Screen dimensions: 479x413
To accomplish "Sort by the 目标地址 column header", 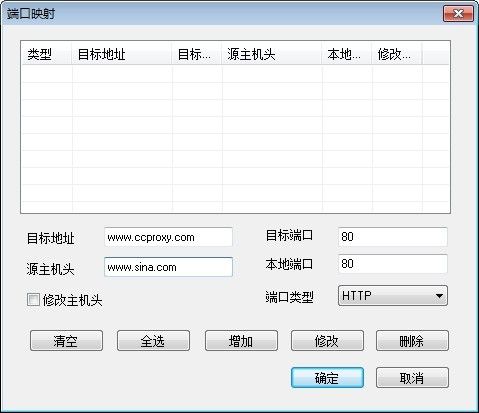I will (x=121, y=53).
